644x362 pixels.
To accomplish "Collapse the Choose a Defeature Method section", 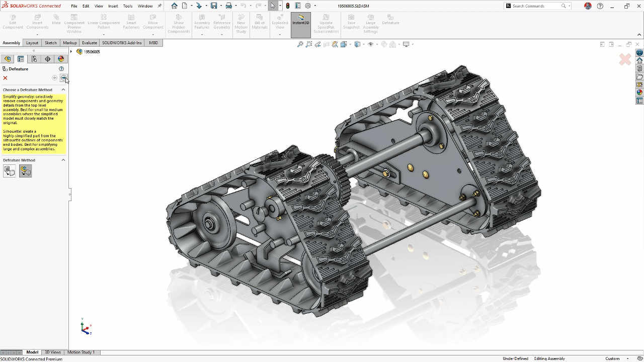I will 63,90.
